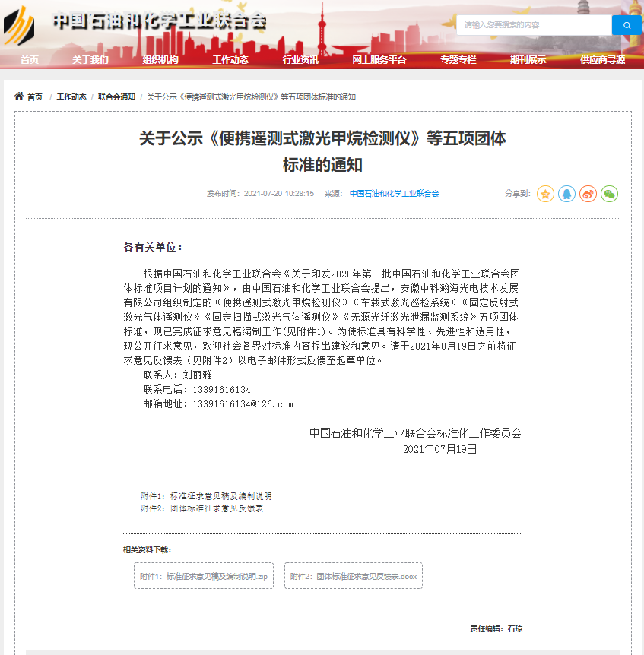
Task: Share via QQ penguin icon
Action: (x=566, y=194)
